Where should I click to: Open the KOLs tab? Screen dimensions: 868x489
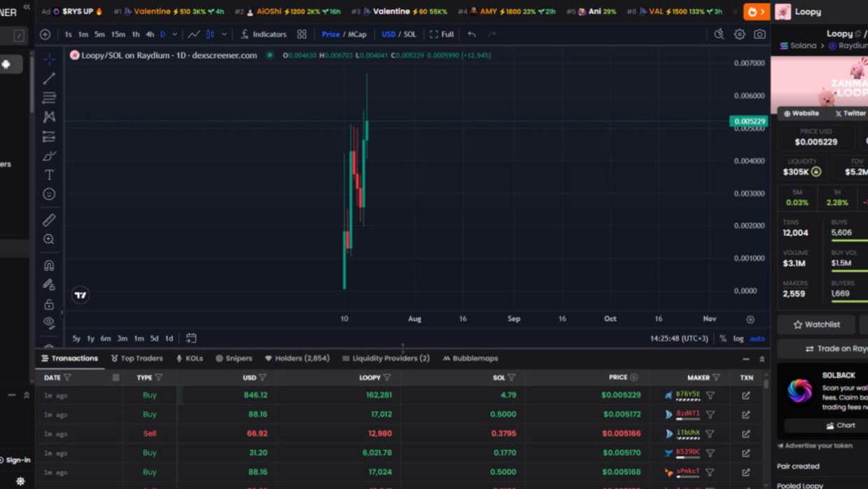[x=189, y=358]
